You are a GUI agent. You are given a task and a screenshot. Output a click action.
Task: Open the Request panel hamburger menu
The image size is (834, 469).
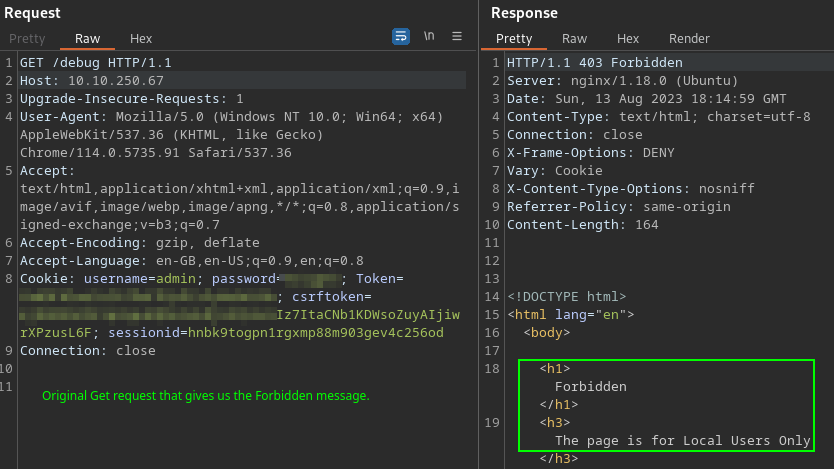coord(457,36)
